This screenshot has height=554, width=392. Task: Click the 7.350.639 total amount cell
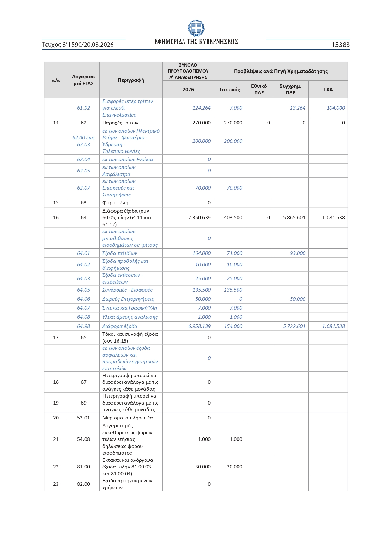click(x=199, y=218)
